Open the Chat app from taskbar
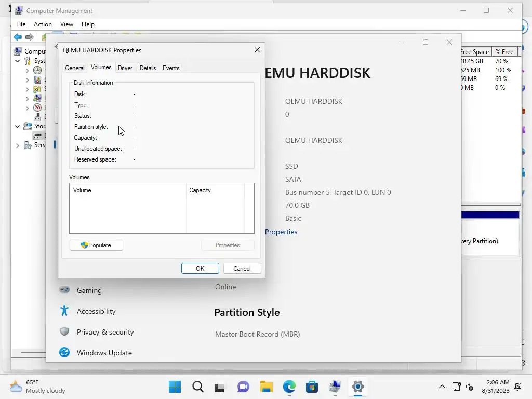532x399 pixels. pos(243,387)
